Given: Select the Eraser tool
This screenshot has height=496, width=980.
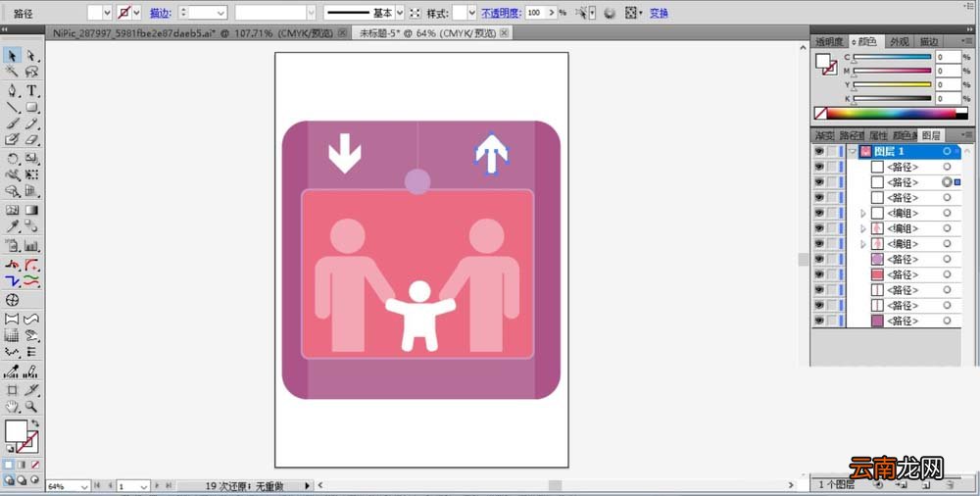Looking at the screenshot, I should tap(31, 140).
